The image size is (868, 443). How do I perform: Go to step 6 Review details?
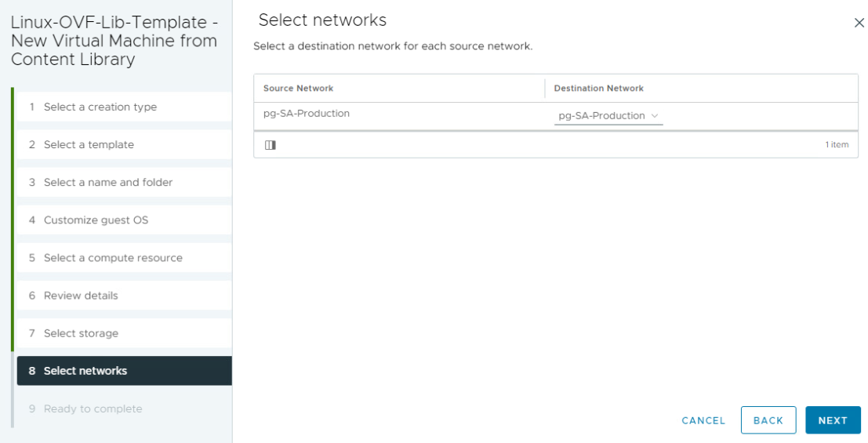tap(125, 295)
